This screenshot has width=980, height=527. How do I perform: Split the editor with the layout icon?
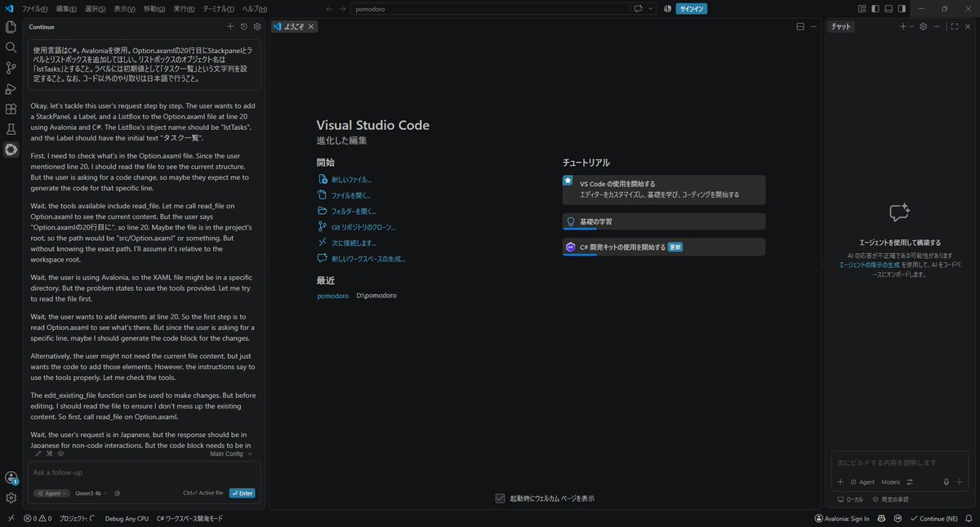[x=800, y=26]
